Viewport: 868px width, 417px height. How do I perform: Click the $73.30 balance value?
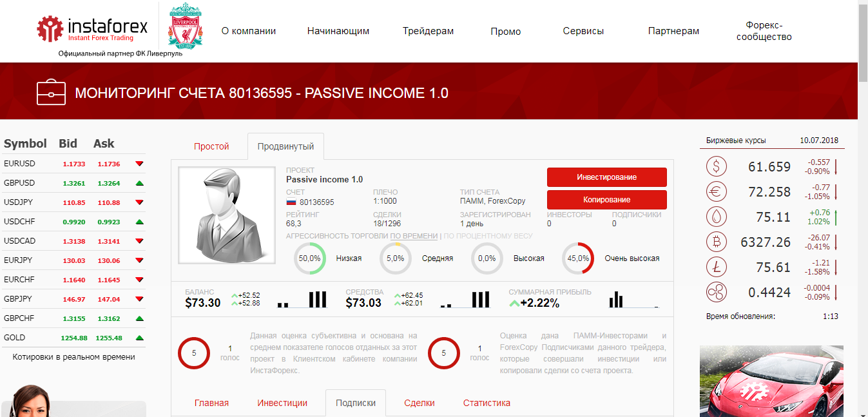point(202,303)
